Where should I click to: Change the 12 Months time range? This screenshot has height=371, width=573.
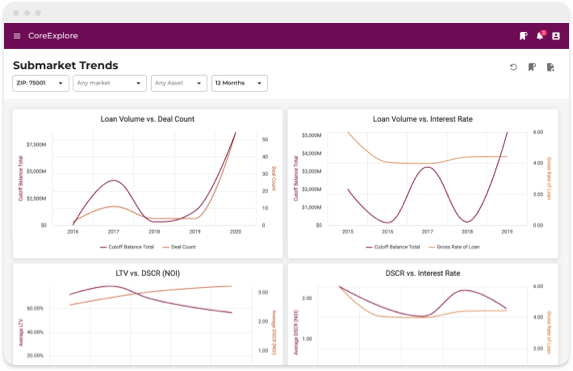pyautogui.click(x=239, y=83)
